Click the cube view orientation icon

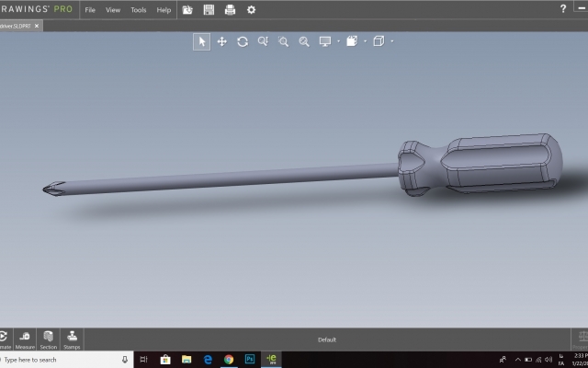379,41
